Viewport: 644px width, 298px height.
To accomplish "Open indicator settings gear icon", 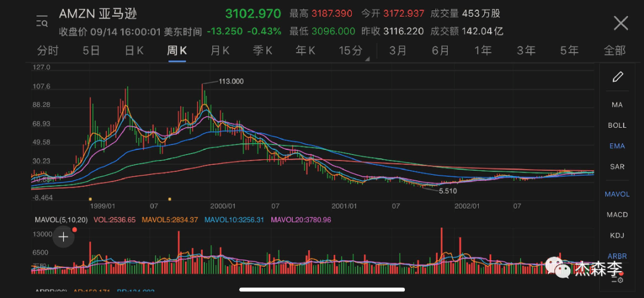I will click(x=618, y=279).
